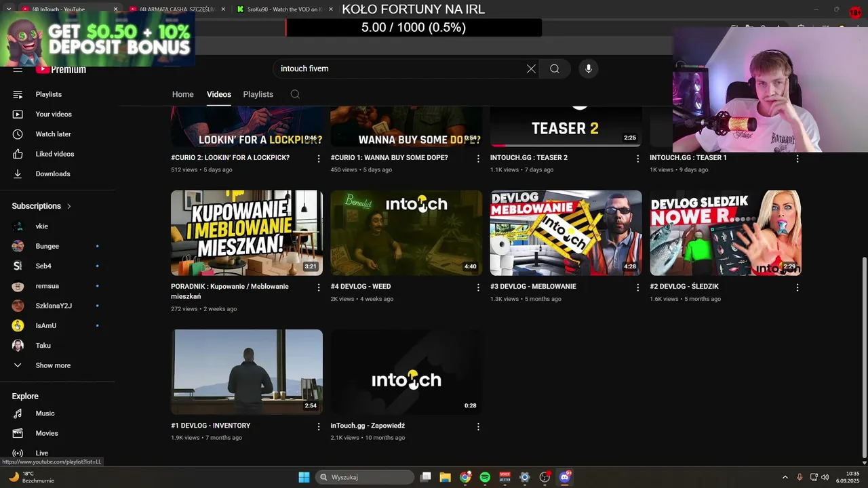This screenshot has height=488, width=868.
Task: Open the options menu for #CURIO 1 video
Action: pos(478,158)
